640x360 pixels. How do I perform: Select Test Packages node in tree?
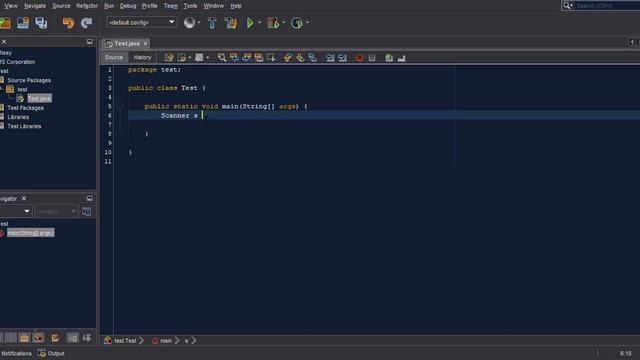(25, 108)
